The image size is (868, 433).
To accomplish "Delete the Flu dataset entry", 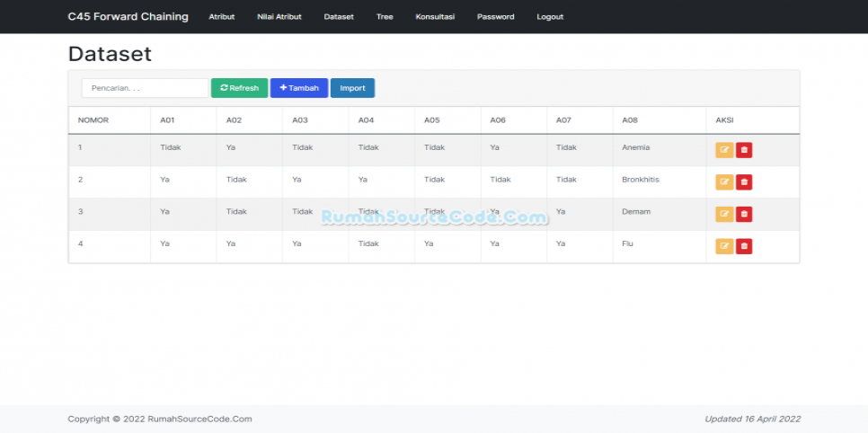I will point(744,246).
